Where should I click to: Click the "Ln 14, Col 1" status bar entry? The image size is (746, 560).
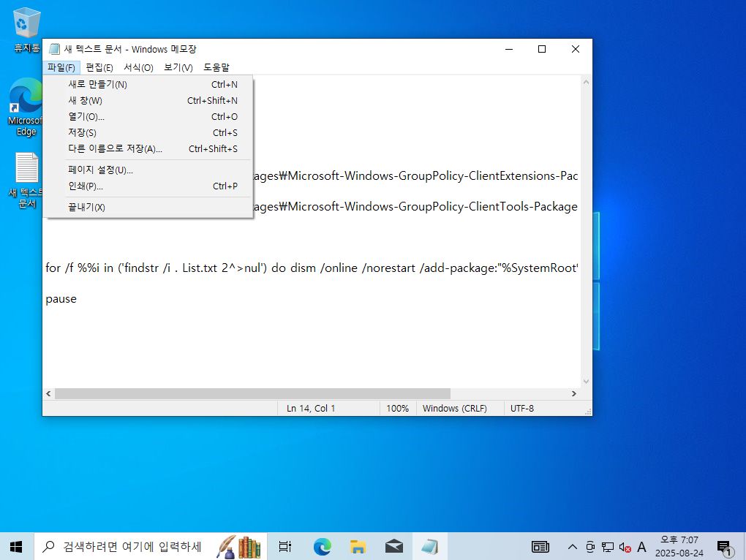pos(311,409)
